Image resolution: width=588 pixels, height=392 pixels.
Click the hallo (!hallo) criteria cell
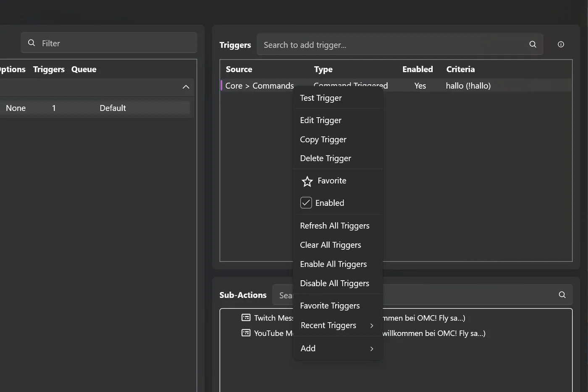(x=468, y=86)
